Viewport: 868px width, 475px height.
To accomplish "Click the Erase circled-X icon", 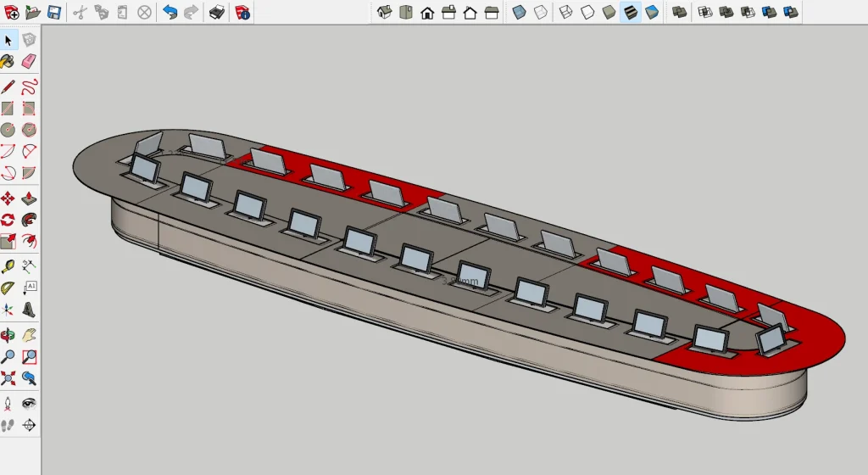I will pos(144,12).
